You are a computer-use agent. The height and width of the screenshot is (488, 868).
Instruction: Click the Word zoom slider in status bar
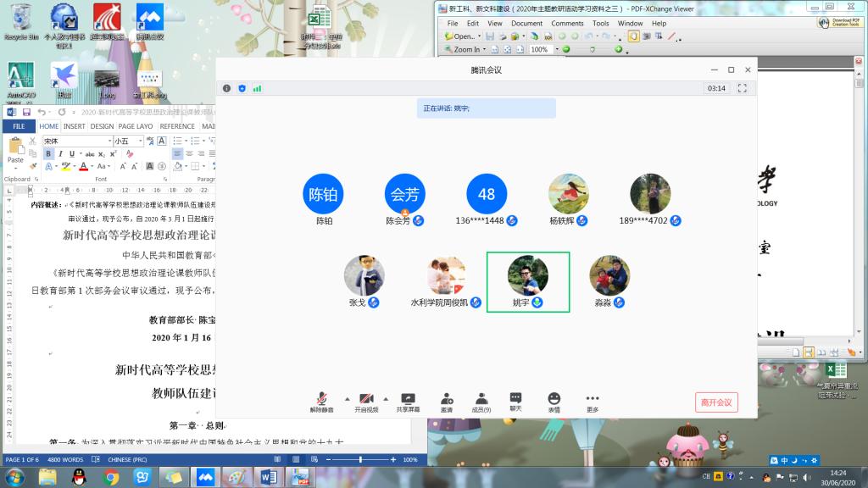click(x=361, y=459)
